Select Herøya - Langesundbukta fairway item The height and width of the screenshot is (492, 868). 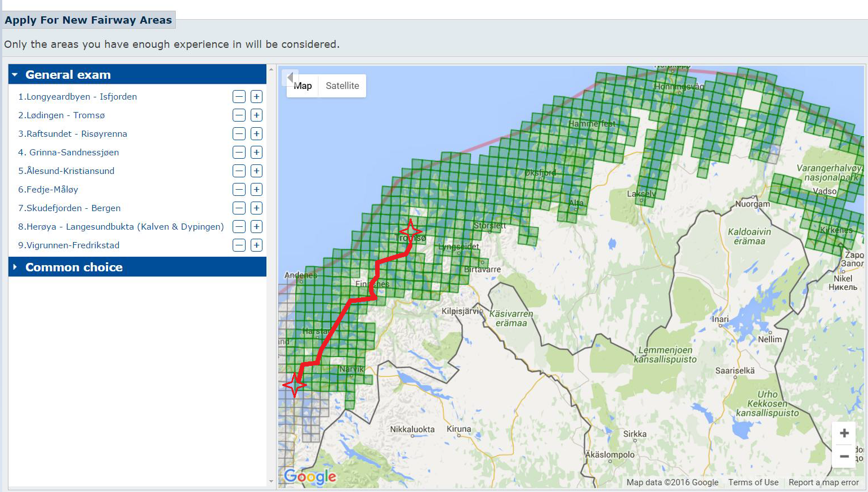coord(121,227)
